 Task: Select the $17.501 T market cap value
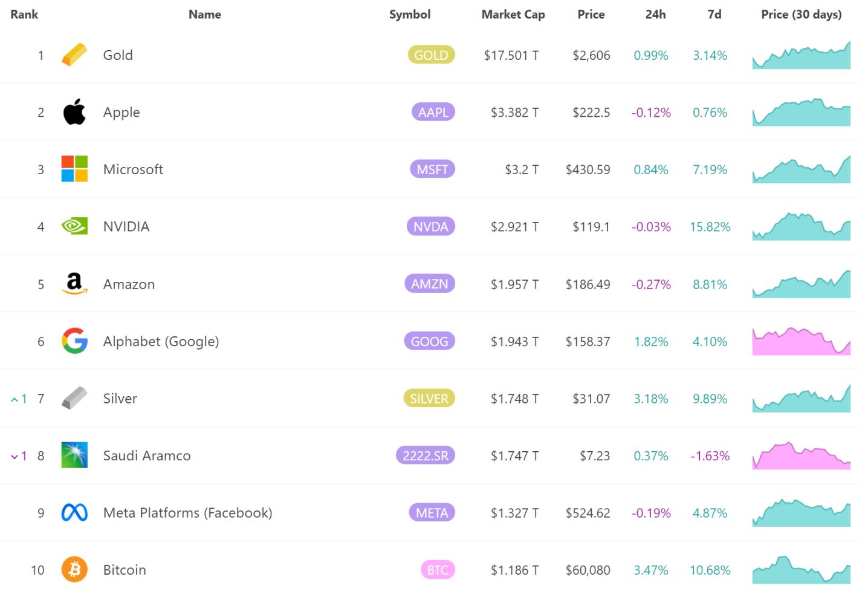click(511, 56)
